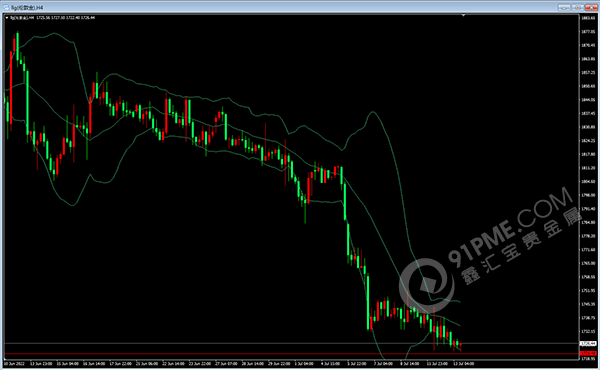Click the 5 Jul 22:00 time axis label

pyautogui.click(x=357, y=364)
